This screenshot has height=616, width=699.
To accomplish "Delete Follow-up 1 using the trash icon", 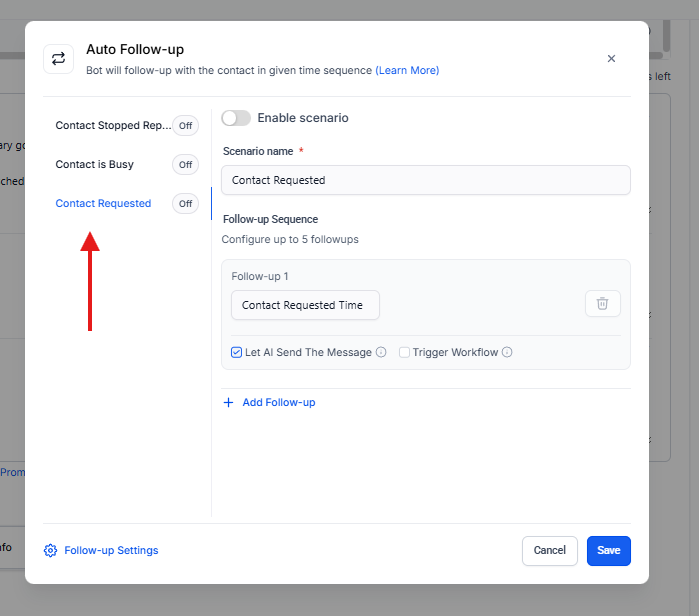I will (602, 304).
